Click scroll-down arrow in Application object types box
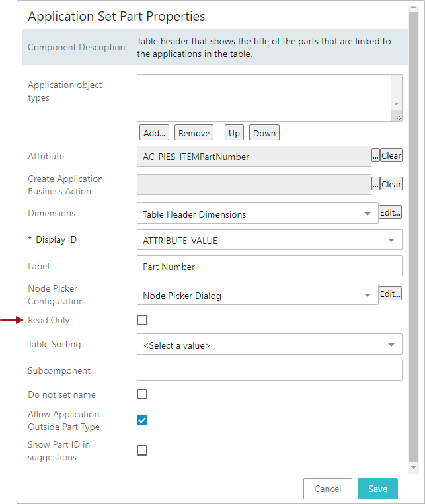This screenshot has height=504, width=425. (396, 104)
